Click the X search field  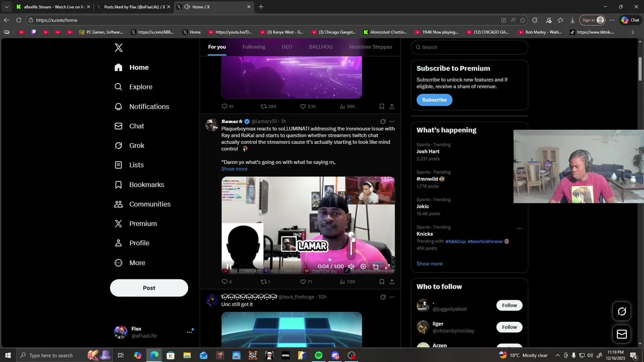point(469,47)
